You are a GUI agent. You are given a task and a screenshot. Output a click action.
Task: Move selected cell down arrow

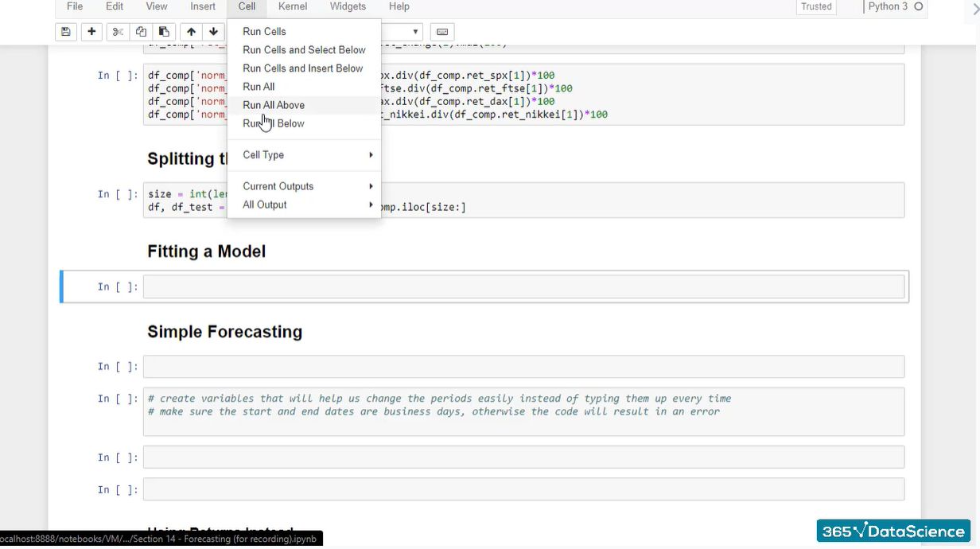point(213,32)
